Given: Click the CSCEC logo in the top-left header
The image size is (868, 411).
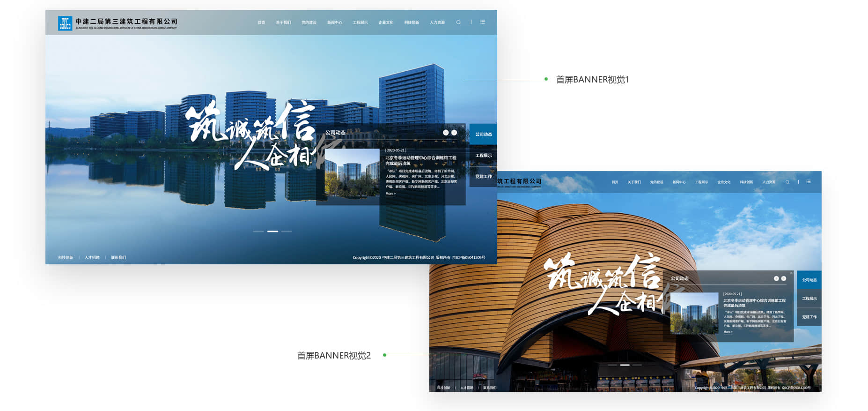Looking at the screenshot, I should [65, 23].
